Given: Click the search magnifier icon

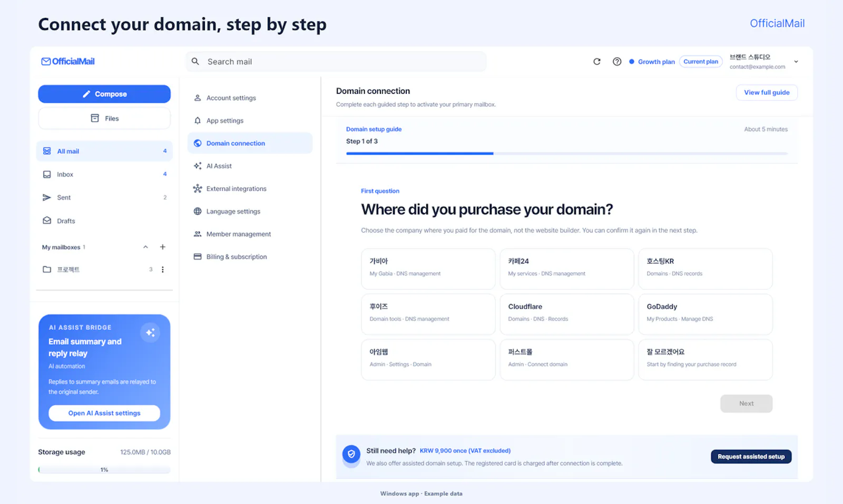Looking at the screenshot, I should [x=195, y=62].
